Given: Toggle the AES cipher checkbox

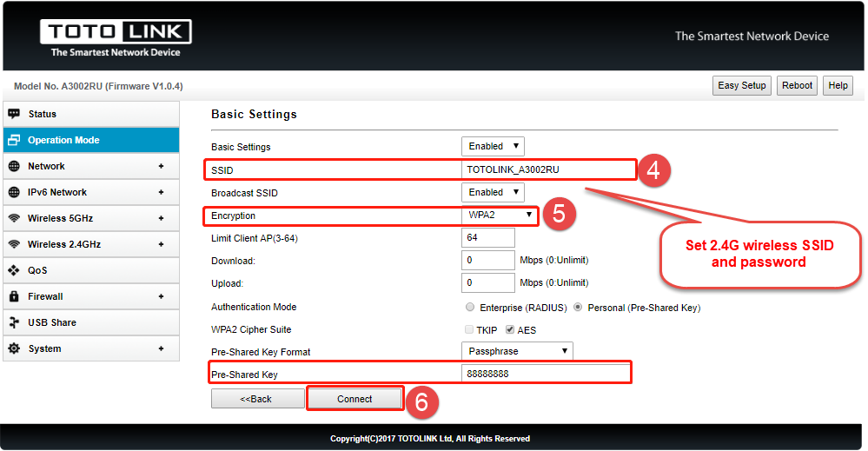Looking at the screenshot, I should (x=510, y=330).
